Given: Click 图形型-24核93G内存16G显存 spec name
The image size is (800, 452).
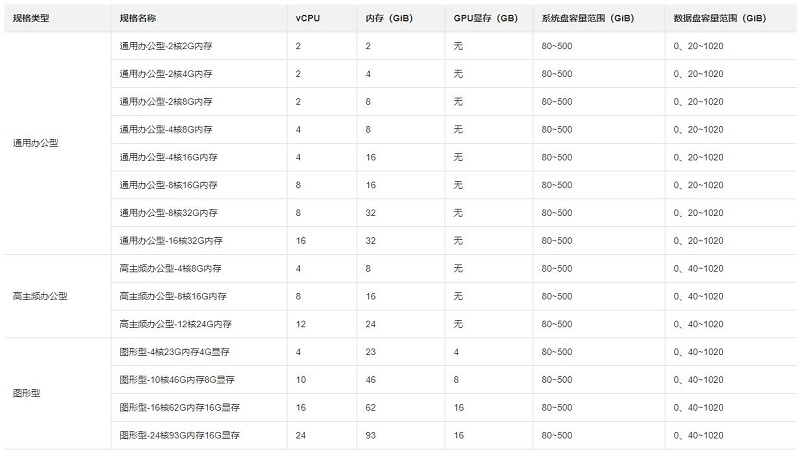Looking at the screenshot, I should tap(180, 436).
